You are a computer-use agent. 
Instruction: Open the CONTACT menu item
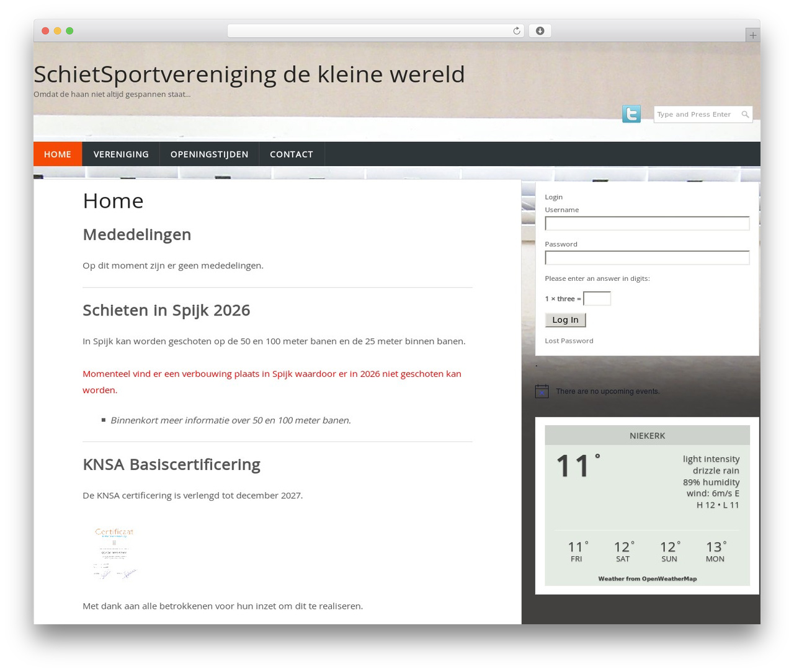(292, 154)
